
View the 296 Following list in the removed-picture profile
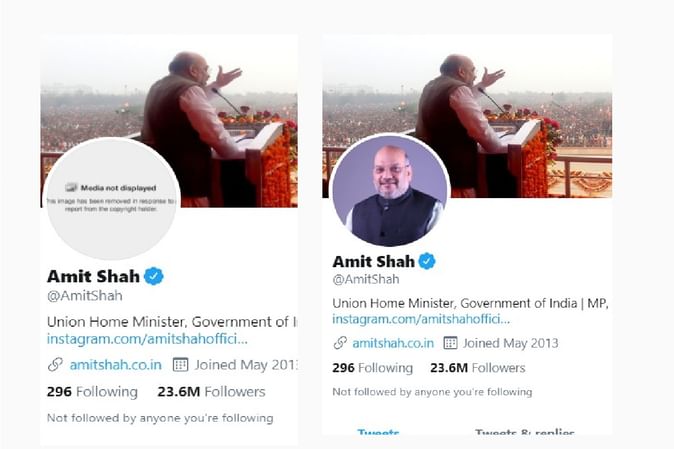[92, 392]
